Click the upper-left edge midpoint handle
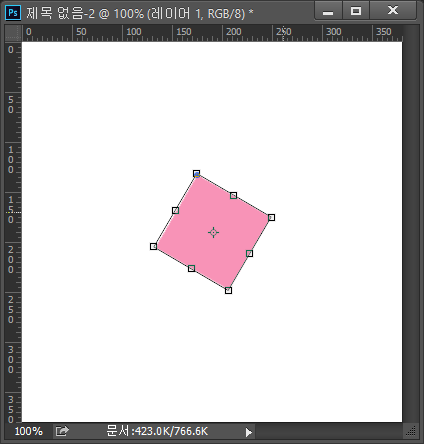This screenshot has height=444, width=424. click(175, 210)
